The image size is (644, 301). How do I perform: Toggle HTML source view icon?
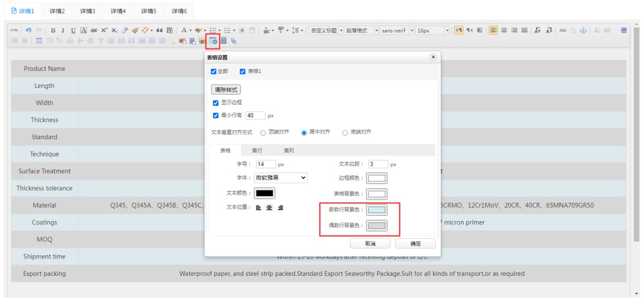14,31
